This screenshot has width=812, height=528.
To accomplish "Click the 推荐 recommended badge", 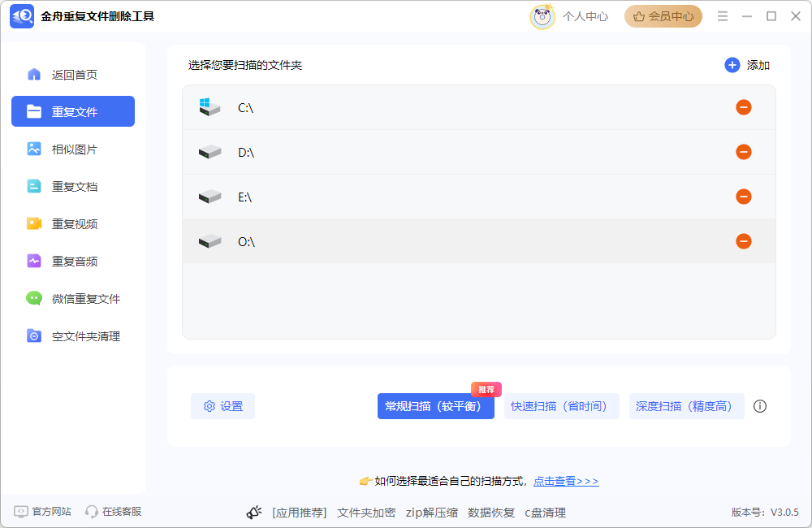I will tap(486, 389).
